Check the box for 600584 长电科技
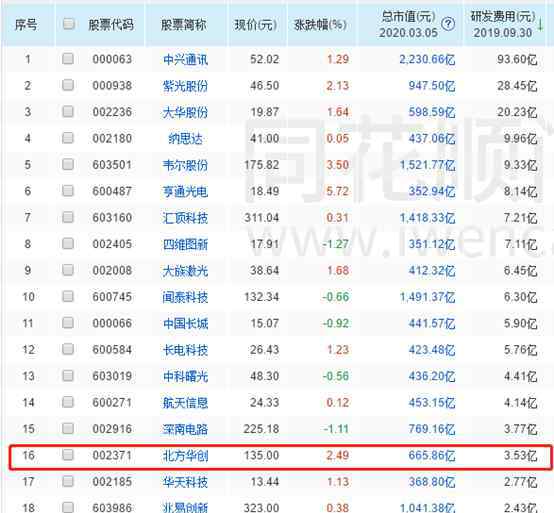Screen dimensions: 554x513 coord(67,349)
